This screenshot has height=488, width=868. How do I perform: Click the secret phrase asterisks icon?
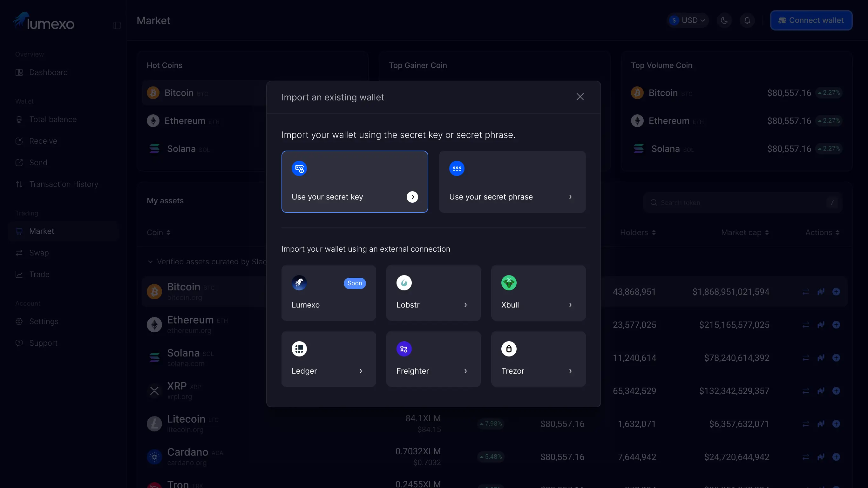[x=457, y=168]
